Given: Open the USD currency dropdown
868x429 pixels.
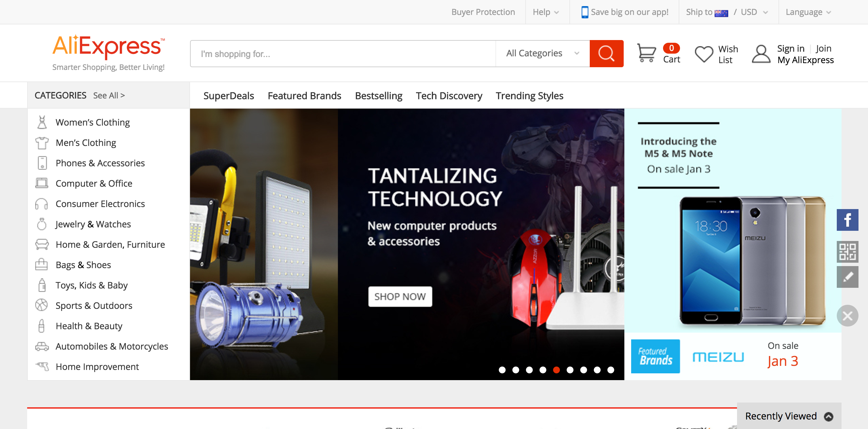Looking at the screenshot, I should pyautogui.click(x=754, y=12).
